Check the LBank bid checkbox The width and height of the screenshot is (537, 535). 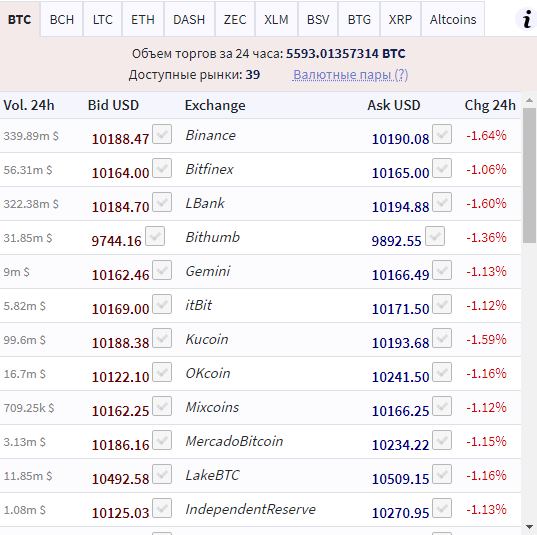[x=162, y=202]
